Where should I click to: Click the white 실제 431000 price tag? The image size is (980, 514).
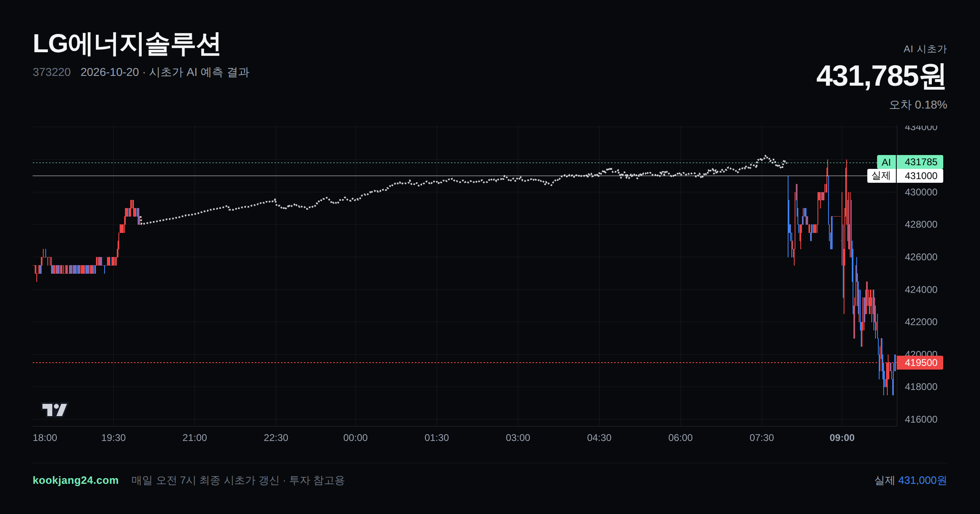click(905, 176)
